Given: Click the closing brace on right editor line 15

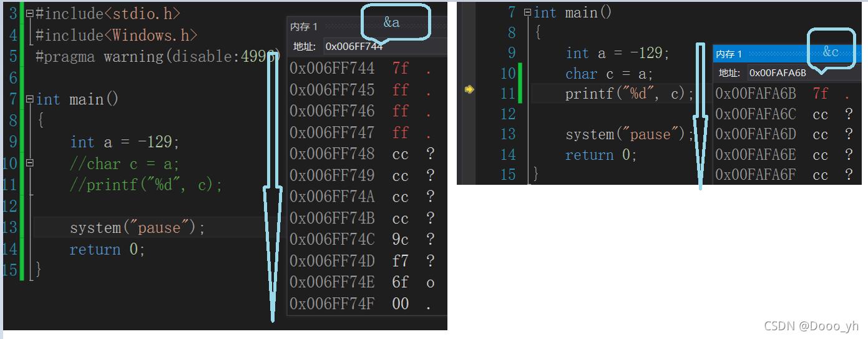Looking at the screenshot, I should click(x=535, y=174).
